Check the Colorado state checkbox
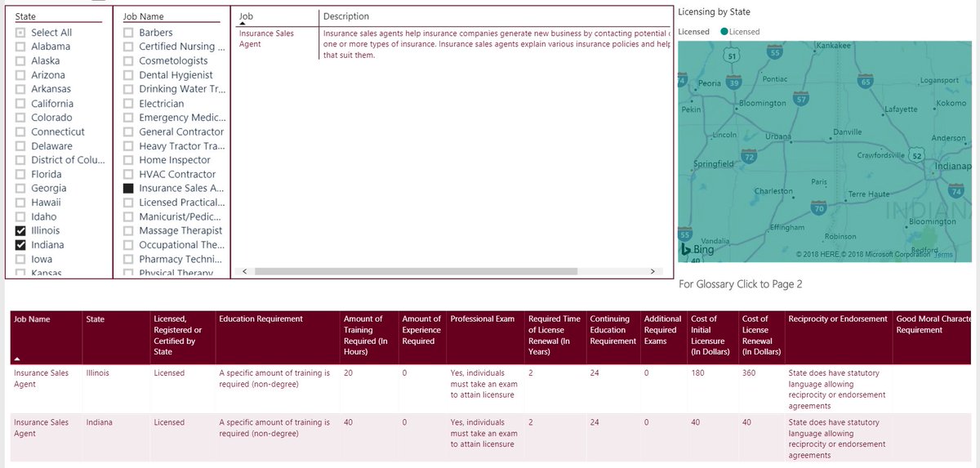 click(20, 118)
